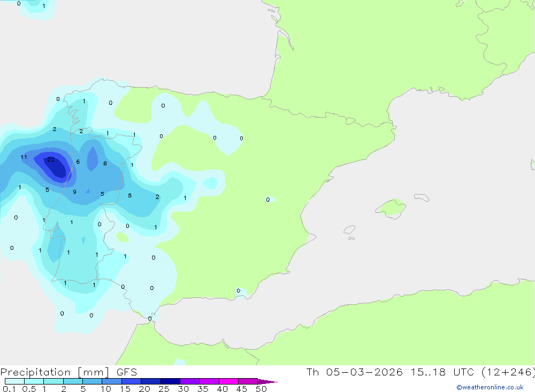Select the 30–35 mm violet legend swatch
Viewport: 535px width, 392px height.
pyautogui.click(x=189, y=381)
